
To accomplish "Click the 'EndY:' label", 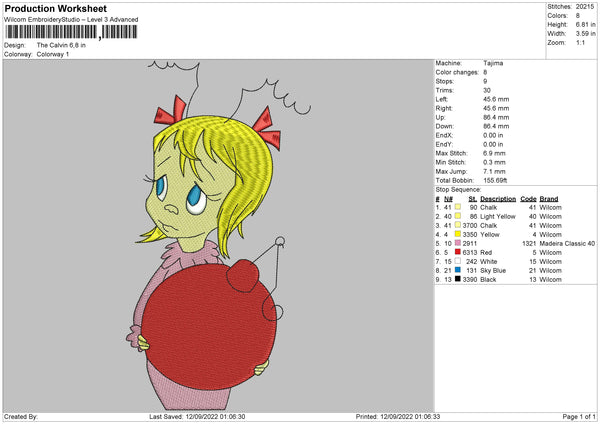I will pos(444,144).
